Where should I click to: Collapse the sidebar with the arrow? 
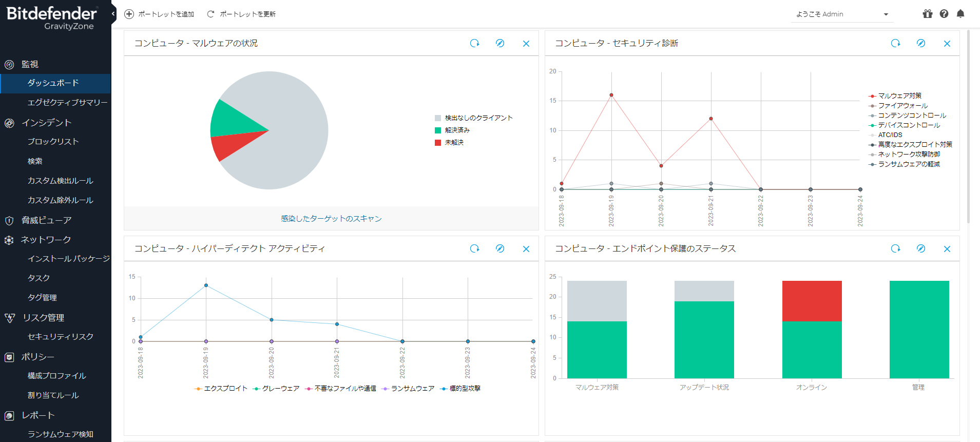tap(113, 14)
